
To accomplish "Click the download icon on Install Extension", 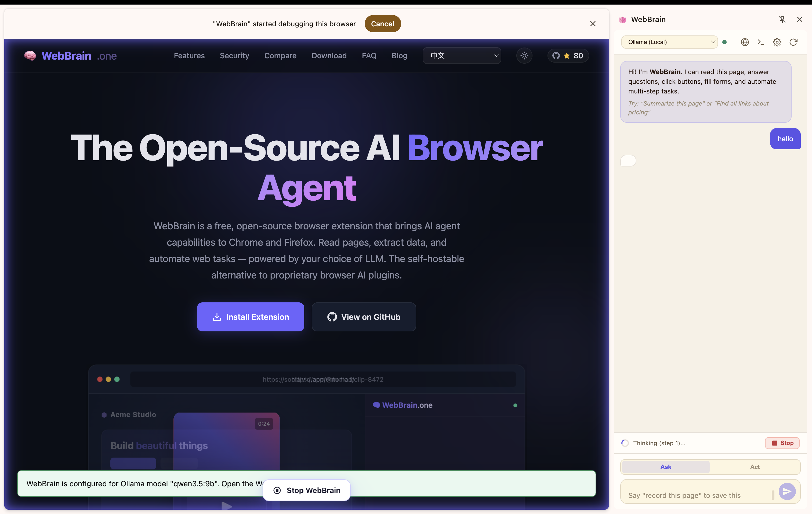I will click(x=217, y=317).
